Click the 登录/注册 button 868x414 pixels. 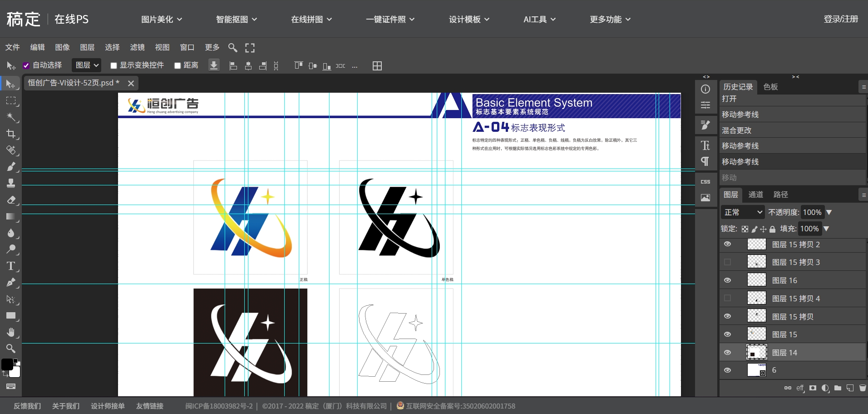pos(840,19)
